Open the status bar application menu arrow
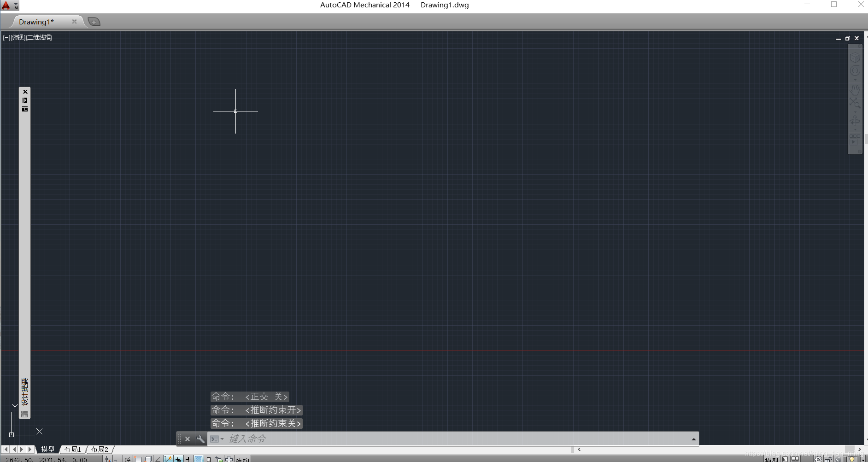Image resolution: width=868 pixels, height=462 pixels. (x=863, y=460)
